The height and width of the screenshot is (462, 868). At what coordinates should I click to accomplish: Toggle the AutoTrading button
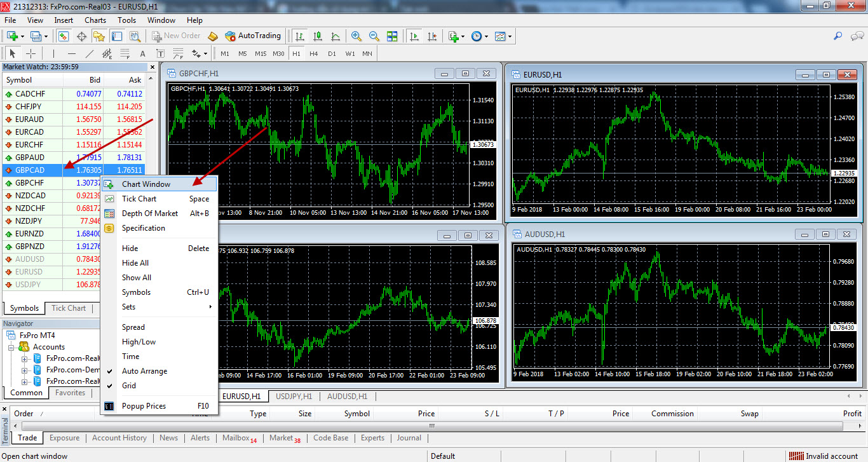click(253, 36)
